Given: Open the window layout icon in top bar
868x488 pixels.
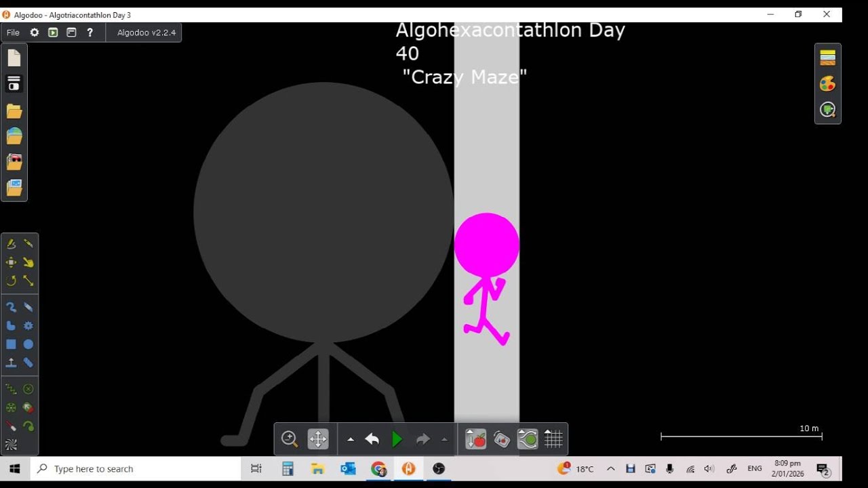Looking at the screenshot, I should (71, 33).
